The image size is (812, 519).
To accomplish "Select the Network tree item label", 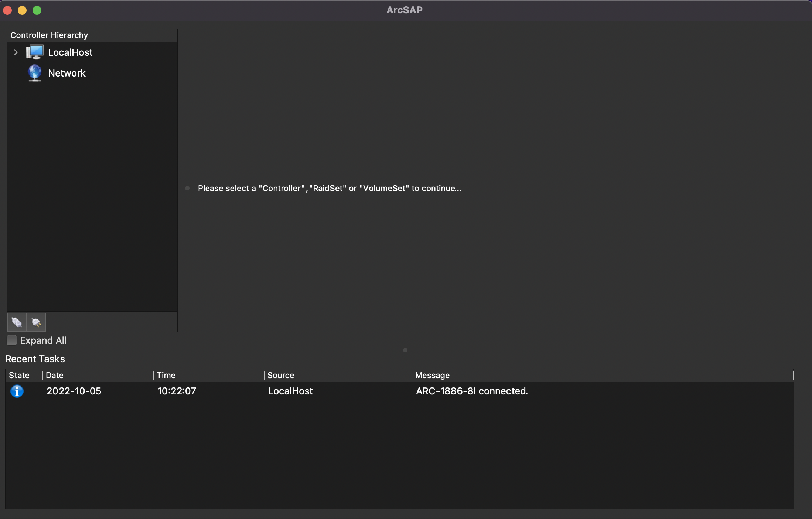I will click(67, 73).
